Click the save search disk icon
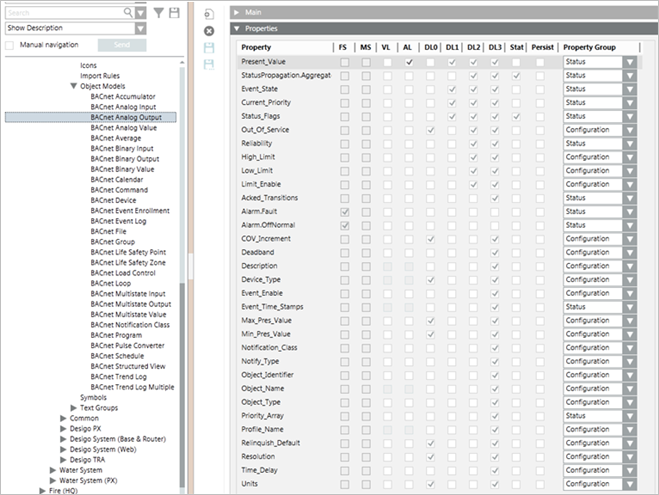Viewport: 659px width, 495px height. (174, 13)
